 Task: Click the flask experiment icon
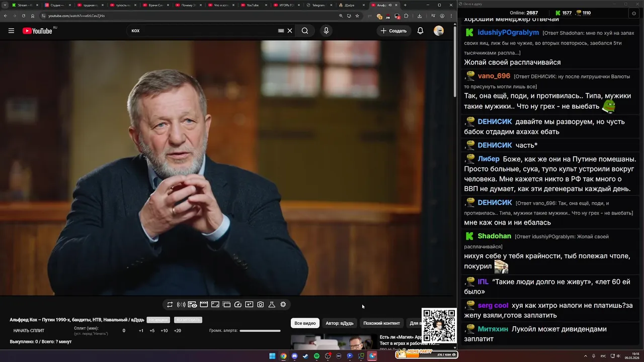coord(272,305)
